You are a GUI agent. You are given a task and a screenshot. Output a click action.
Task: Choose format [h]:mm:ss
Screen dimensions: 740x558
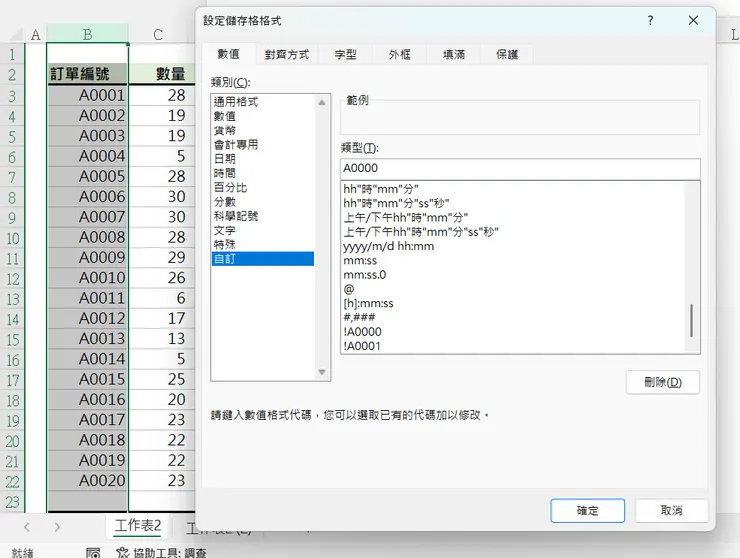click(513, 303)
